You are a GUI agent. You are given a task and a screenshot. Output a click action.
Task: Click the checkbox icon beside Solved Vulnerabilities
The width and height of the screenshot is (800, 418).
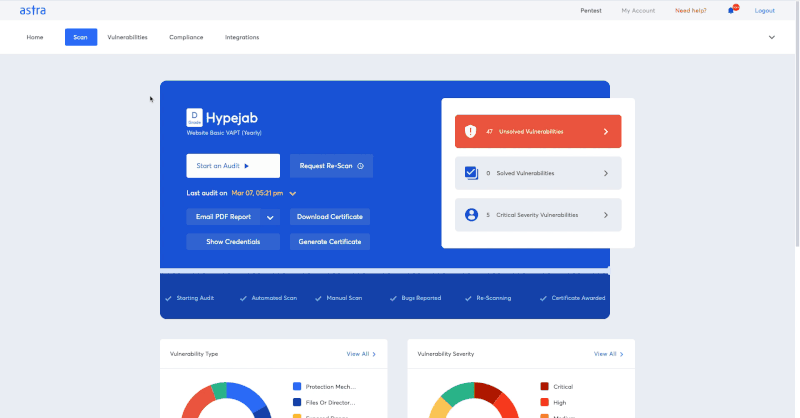point(471,173)
